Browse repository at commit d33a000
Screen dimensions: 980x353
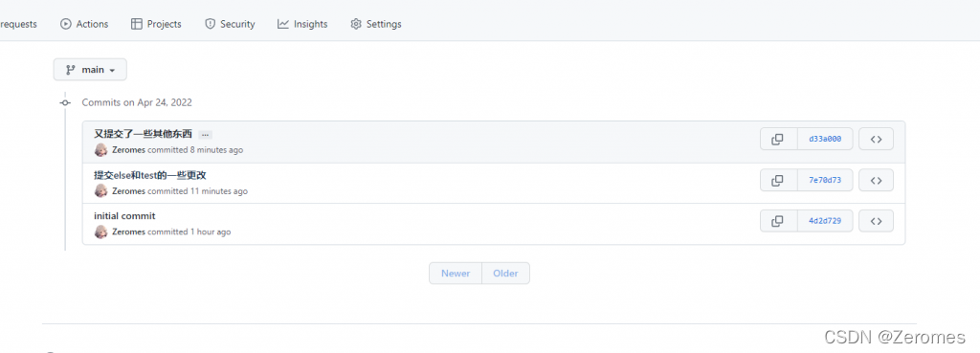point(877,140)
